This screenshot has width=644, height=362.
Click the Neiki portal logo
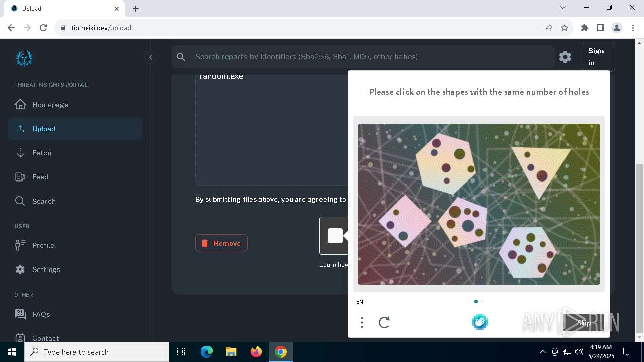point(24,58)
